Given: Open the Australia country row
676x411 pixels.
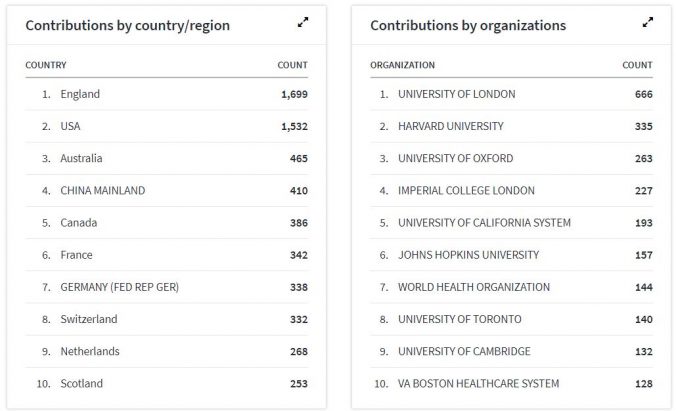Looking at the screenshot, I should (x=81, y=158).
